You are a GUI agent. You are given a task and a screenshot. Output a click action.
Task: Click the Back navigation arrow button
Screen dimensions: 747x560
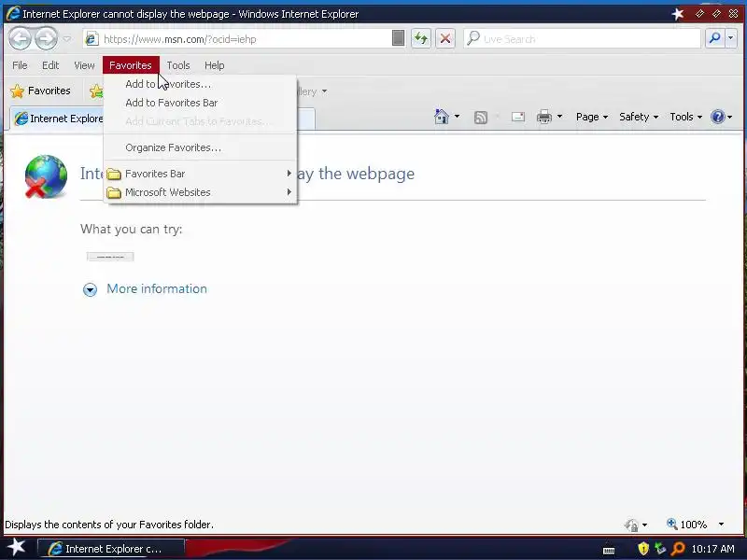(x=20, y=38)
